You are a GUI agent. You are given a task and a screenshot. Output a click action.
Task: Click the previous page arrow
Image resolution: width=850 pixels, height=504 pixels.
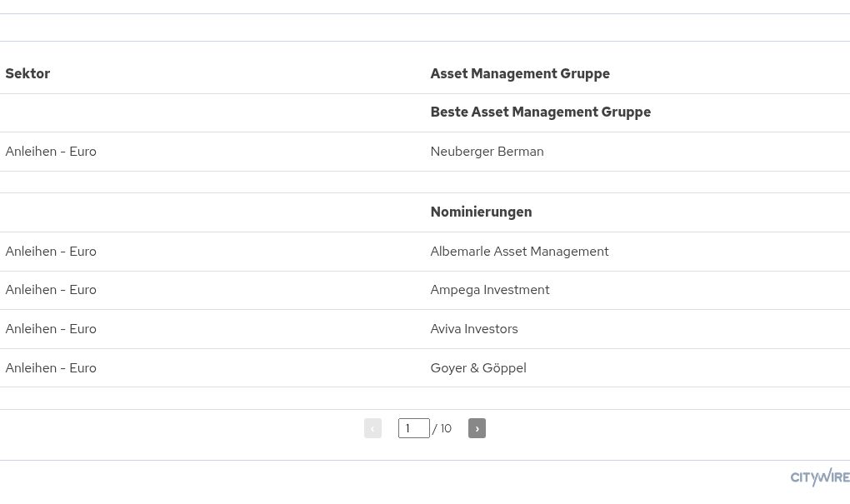coord(373,428)
